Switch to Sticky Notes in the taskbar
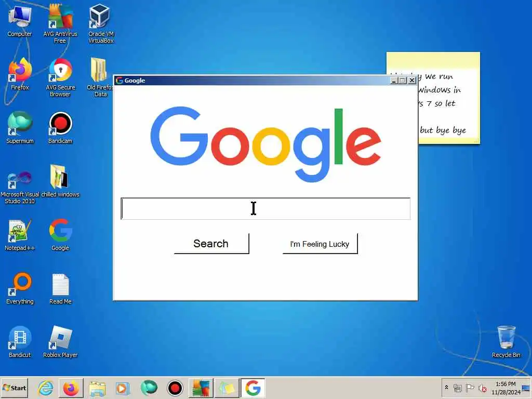The height and width of the screenshot is (399, 532). (227, 388)
